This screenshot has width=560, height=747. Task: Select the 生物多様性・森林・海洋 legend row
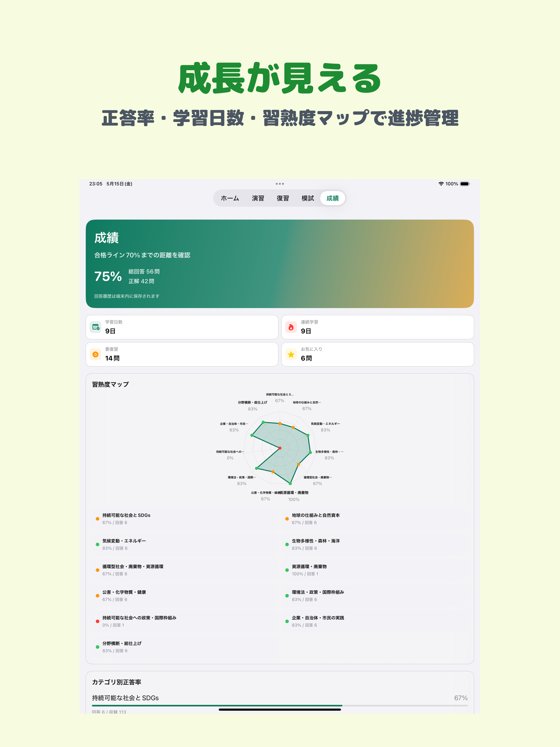pyautogui.click(x=375, y=545)
